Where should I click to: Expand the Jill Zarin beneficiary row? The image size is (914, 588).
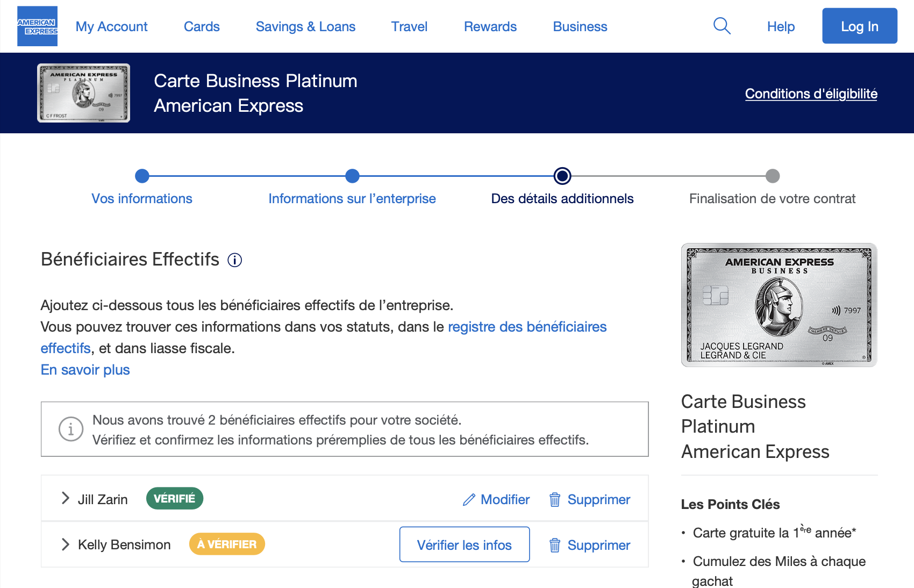66,498
